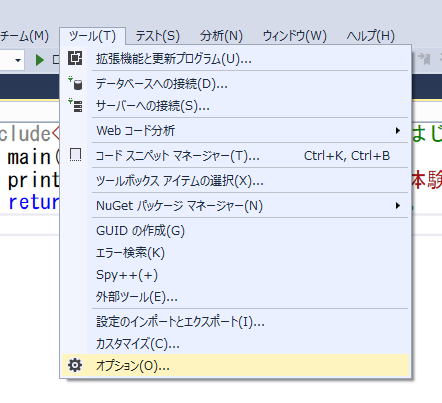This screenshot has height=403, width=442.
Task: Open the ウィンドウ(W) menu
Action: (295, 36)
